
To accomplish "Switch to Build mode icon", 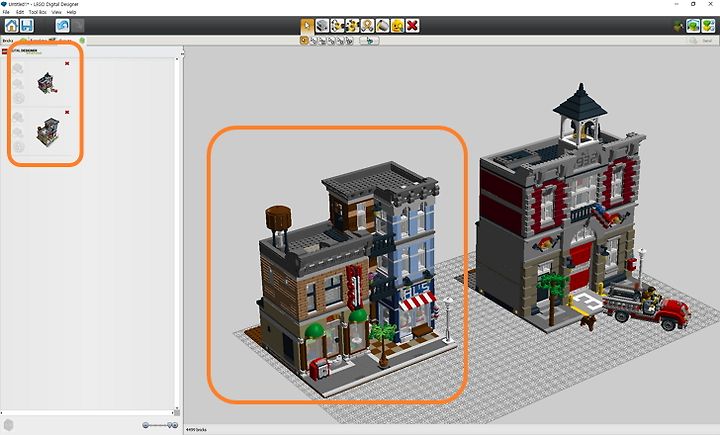I will point(678,26).
